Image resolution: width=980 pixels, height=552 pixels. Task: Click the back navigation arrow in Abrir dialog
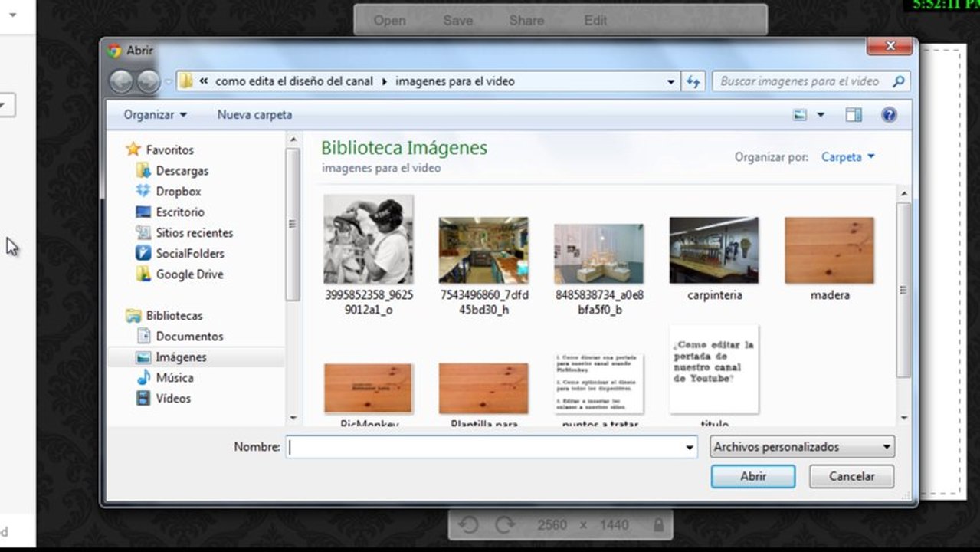[121, 81]
